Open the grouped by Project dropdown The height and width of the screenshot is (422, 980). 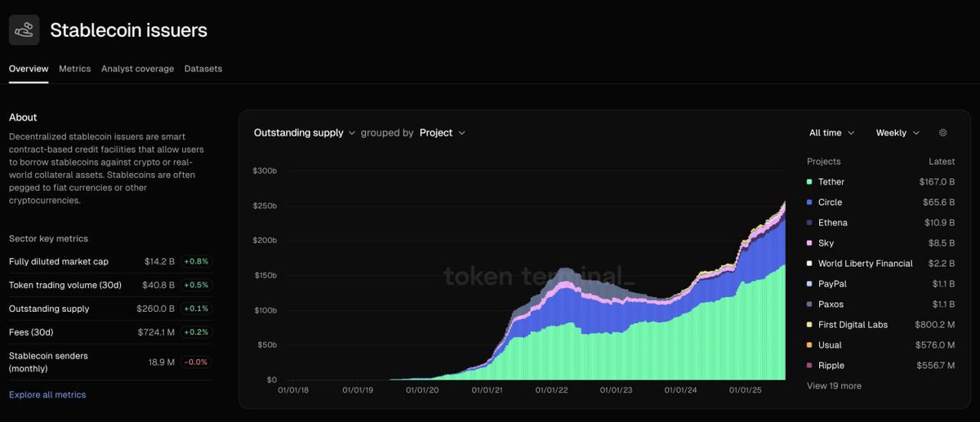pyautogui.click(x=443, y=133)
